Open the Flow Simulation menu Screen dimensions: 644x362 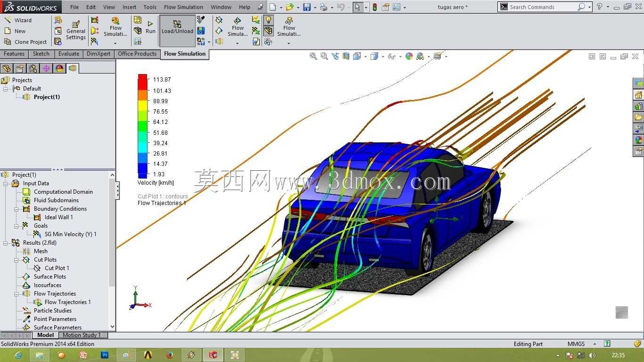(183, 7)
